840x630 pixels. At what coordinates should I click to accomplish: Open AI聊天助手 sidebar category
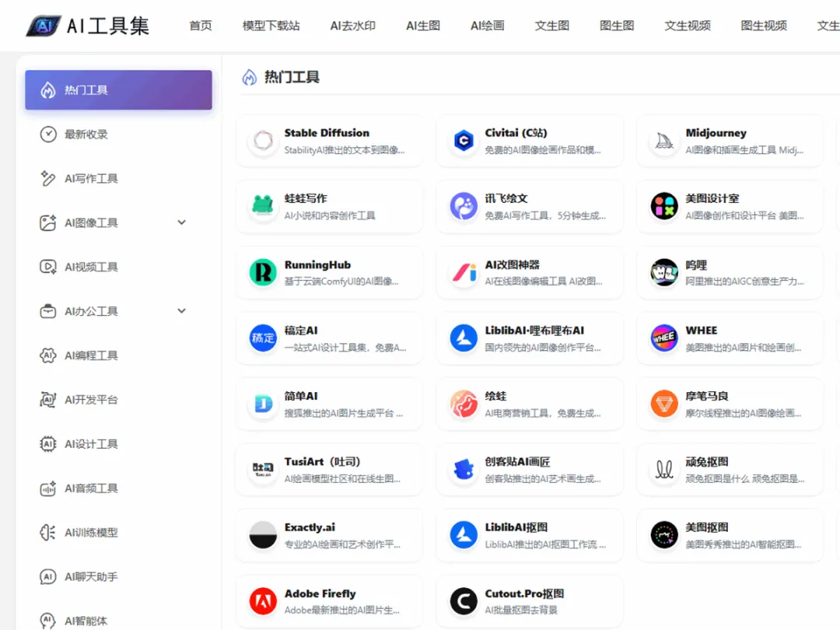[x=118, y=576]
